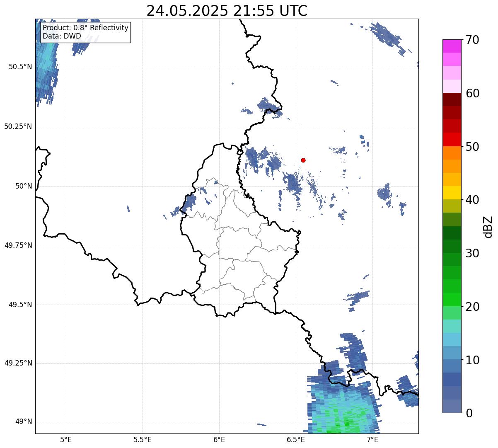Click the longitude label "7°E"
This screenshot has width=498, height=448.
(372, 440)
